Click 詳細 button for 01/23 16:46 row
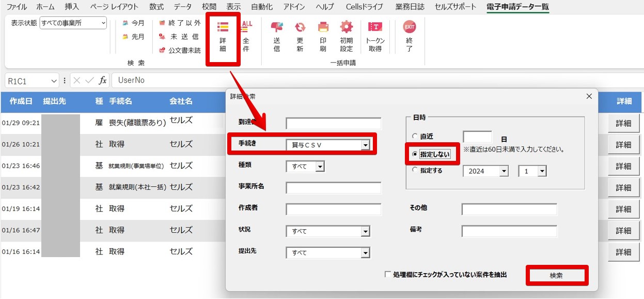The image size is (644, 299). 624,167
